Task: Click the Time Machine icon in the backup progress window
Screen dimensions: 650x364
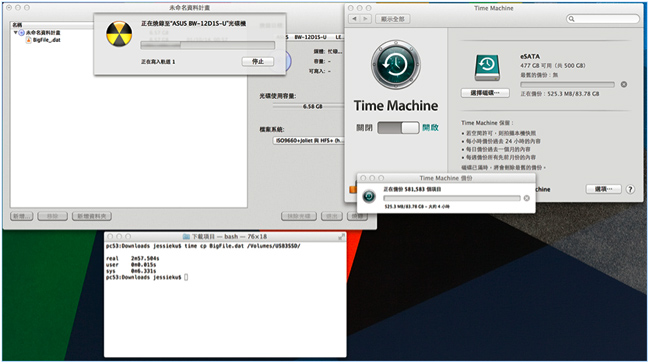Action: point(369,196)
